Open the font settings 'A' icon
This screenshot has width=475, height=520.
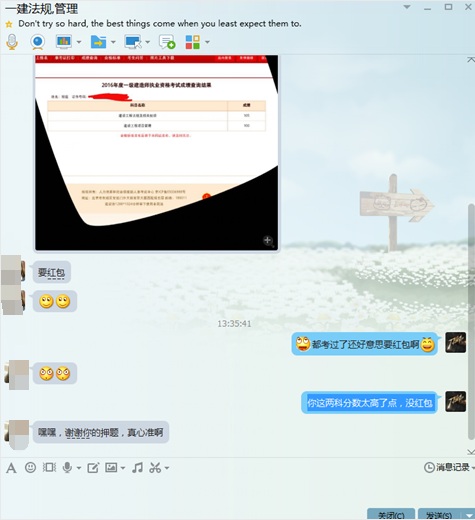point(11,468)
